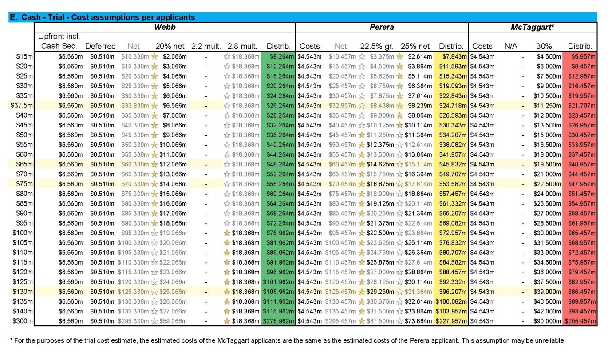The height and width of the screenshot is (364, 612).
Task: Select the outlined star beside $23.864m
Action: coord(399,233)
